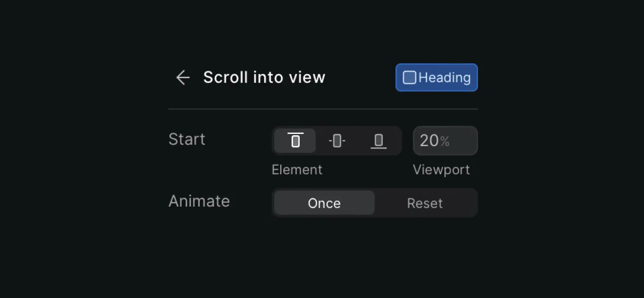Screen dimensions: 644x298
Task: Select the top edge element alignment icon
Action: [295, 141]
